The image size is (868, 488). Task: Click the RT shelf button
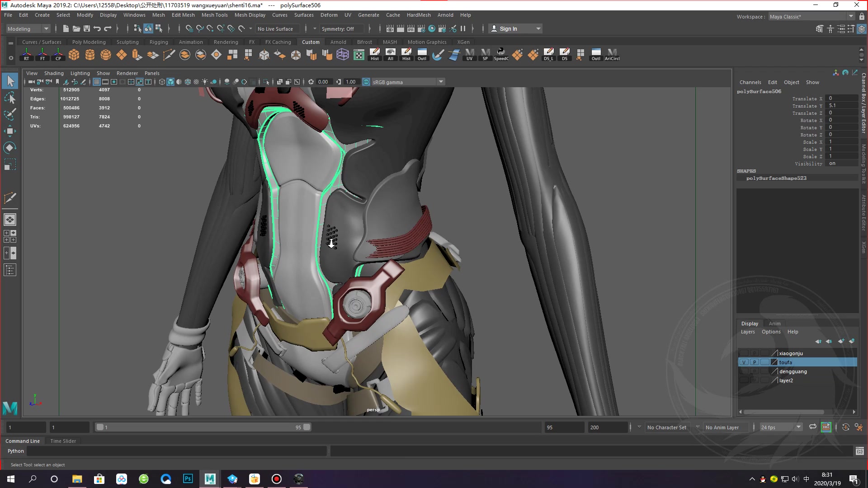point(27,55)
